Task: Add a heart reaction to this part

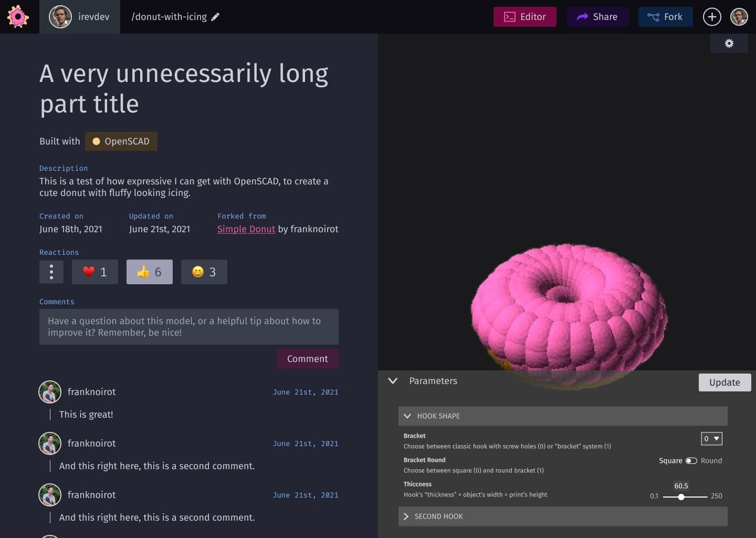Action: coord(94,272)
